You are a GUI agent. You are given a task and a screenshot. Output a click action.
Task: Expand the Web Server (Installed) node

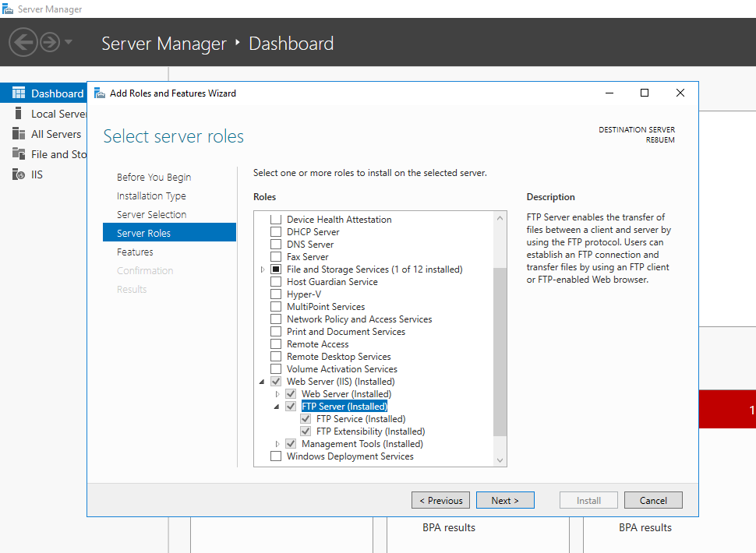[x=277, y=393]
